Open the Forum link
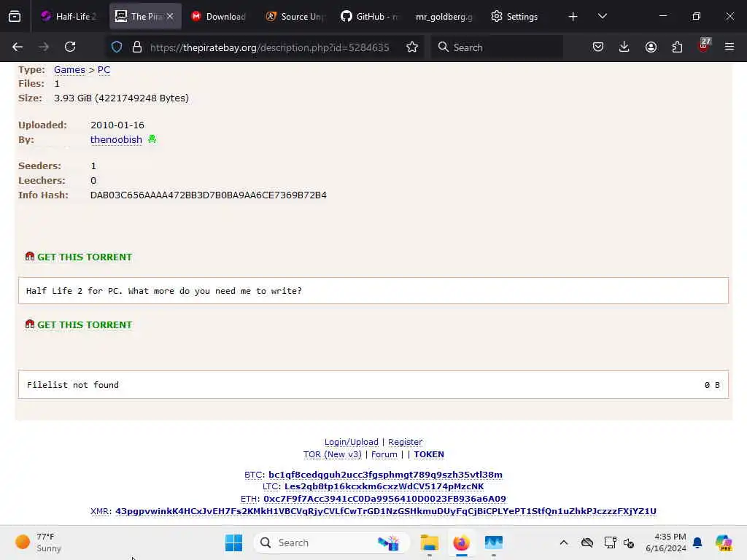This screenshot has height=560, width=747. tap(384, 454)
